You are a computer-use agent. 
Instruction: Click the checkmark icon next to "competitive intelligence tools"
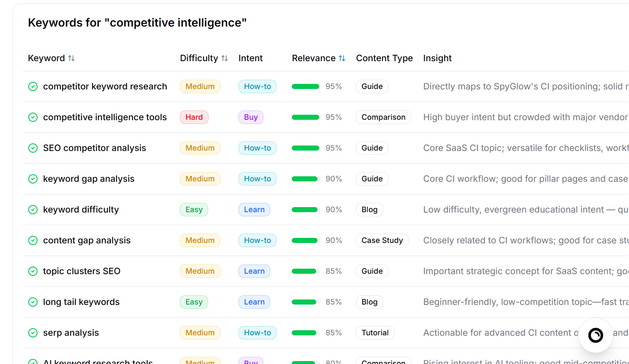(33, 117)
